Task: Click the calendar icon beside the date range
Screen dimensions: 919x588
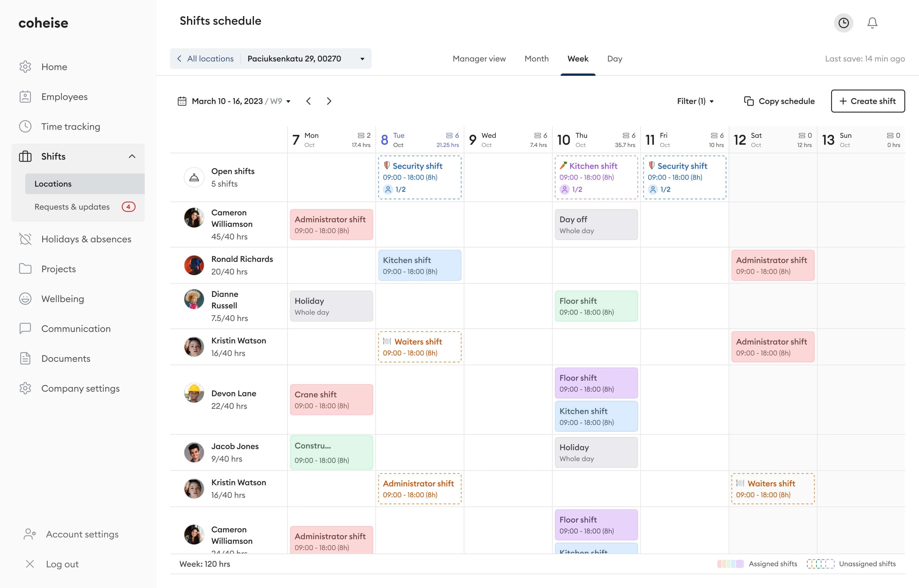Action: point(182,101)
